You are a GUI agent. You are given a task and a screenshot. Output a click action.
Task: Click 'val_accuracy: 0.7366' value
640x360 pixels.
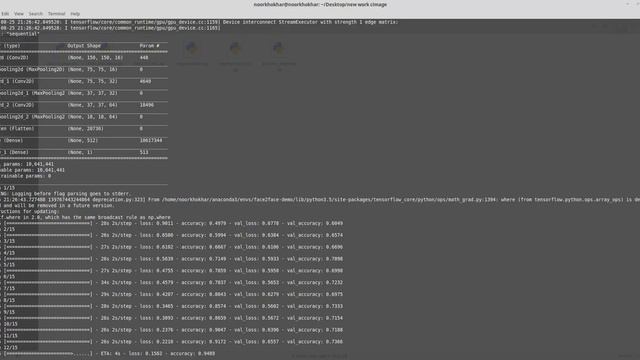pos(315,342)
